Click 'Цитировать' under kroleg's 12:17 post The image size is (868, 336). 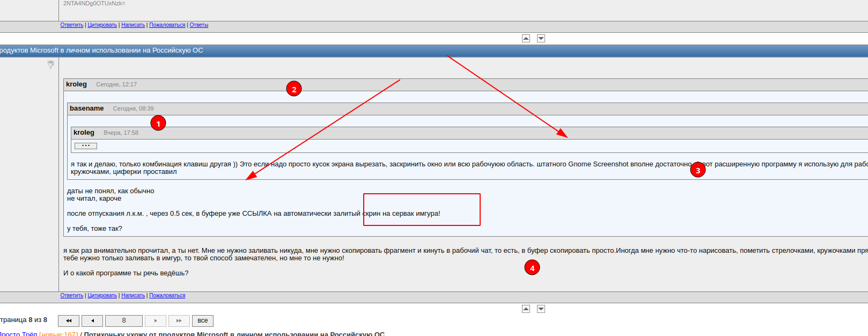pyautogui.click(x=102, y=296)
